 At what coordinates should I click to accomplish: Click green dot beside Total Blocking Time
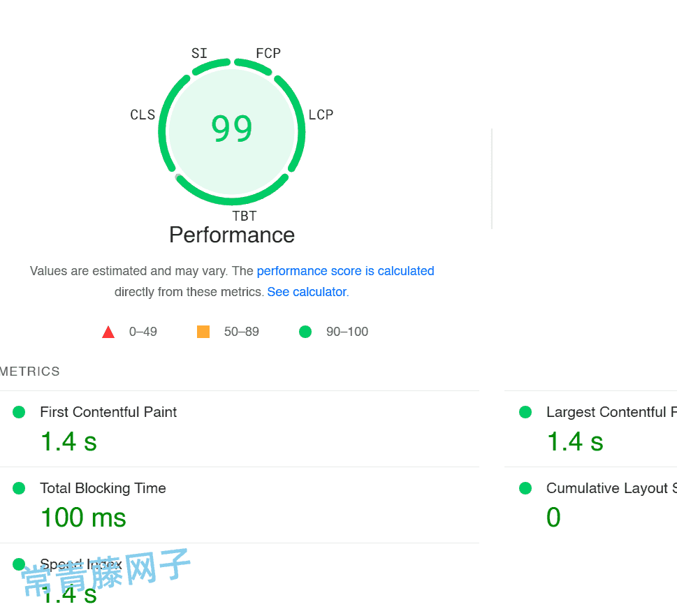[x=19, y=488]
